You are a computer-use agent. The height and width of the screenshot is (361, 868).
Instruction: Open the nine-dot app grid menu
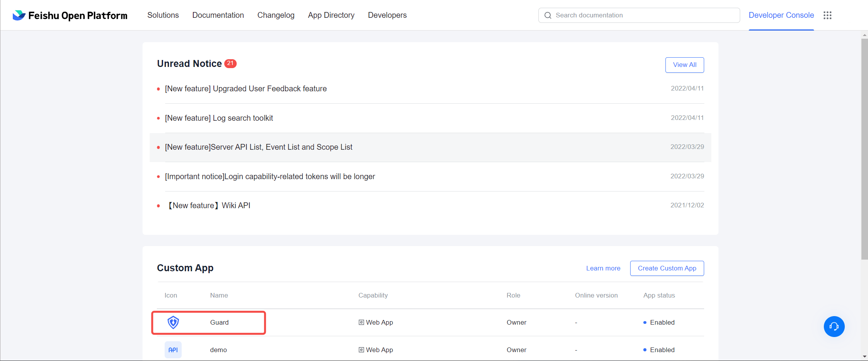tap(827, 15)
